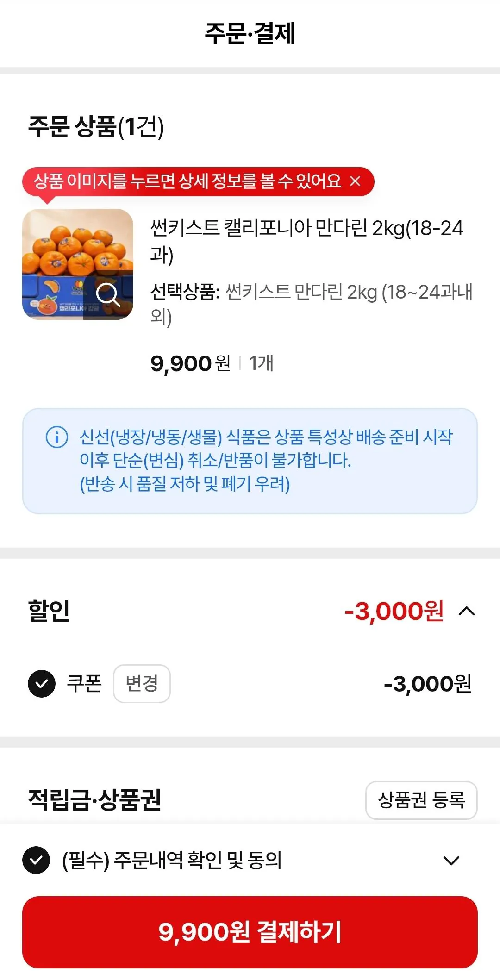Tap the magnifier icon on product image
This screenshot has width=500, height=980.
point(108,295)
